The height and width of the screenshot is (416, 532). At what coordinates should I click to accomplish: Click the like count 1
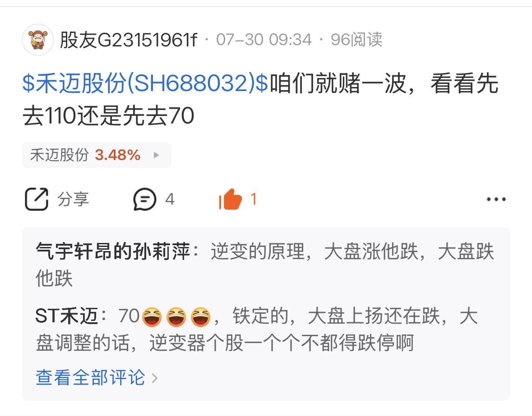pos(254,199)
